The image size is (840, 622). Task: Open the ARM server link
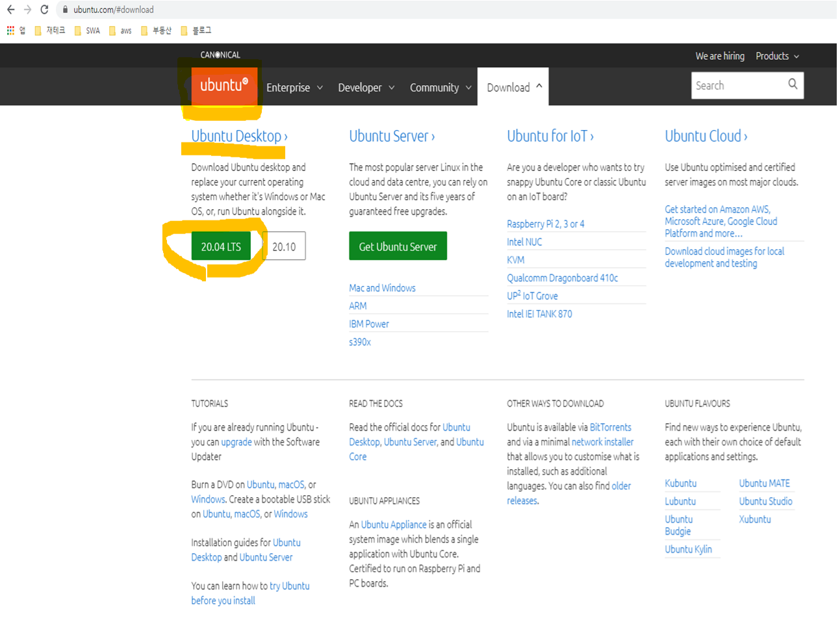click(x=358, y=305)
